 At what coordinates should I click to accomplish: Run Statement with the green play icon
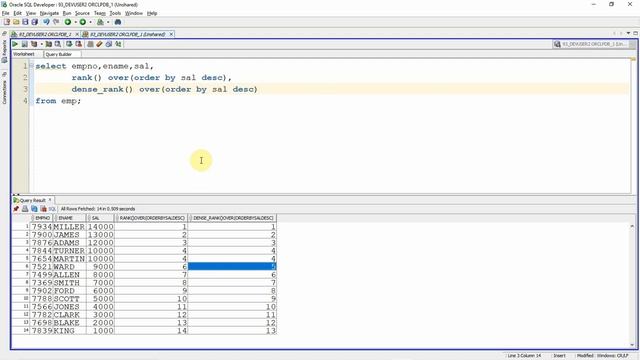15,44
